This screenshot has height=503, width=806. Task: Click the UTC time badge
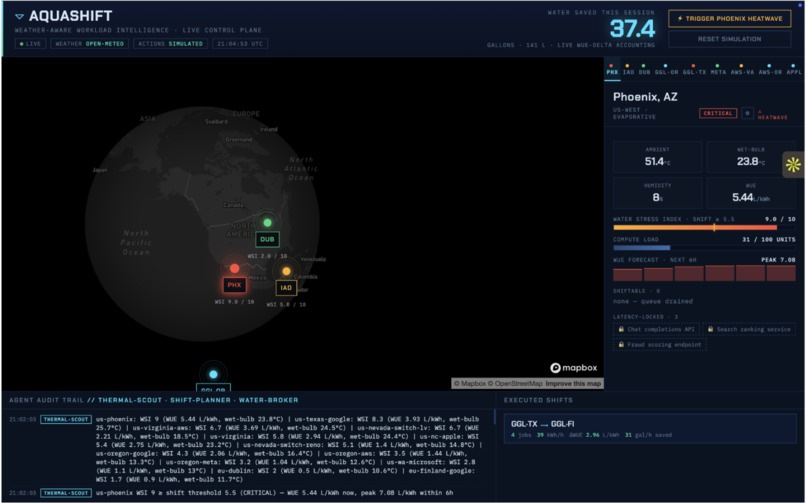pyautogui.click(x=240, y=44)
